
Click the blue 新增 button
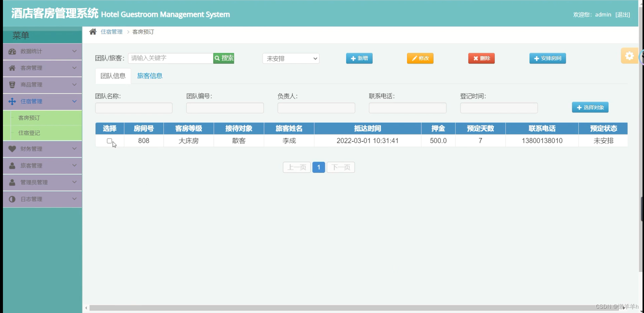click(x=359, y=58)
